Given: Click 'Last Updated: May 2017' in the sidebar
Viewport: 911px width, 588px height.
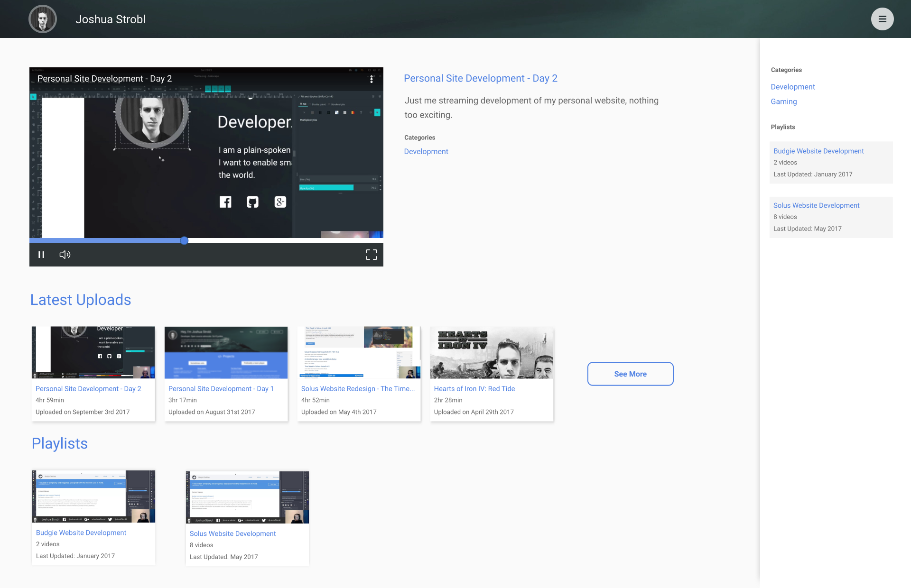Looking at the screenshot, I should [x=808, y=229].
